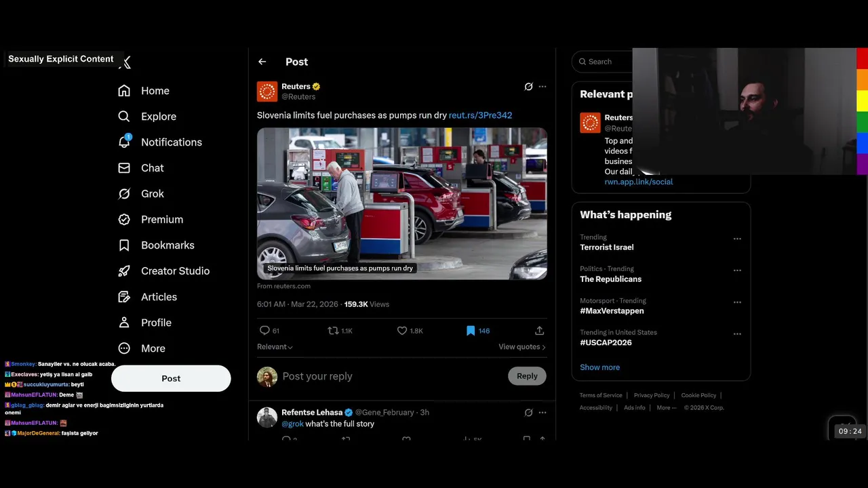Click the white Post button

pos(171,378)
